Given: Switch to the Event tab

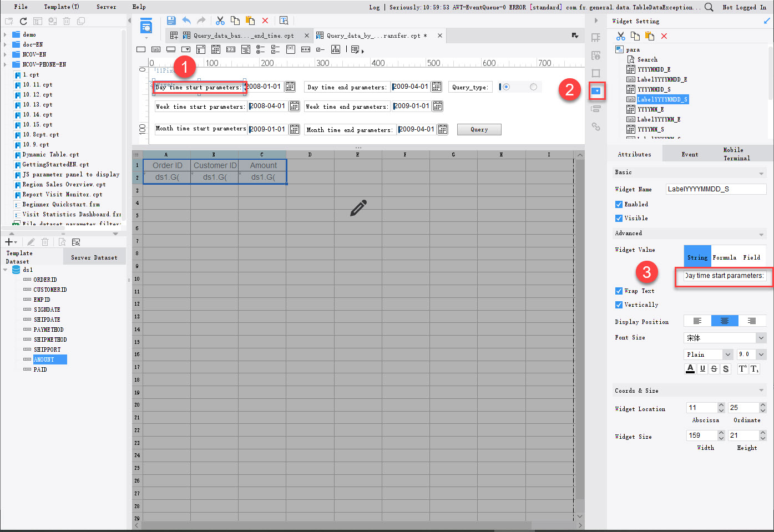Looking at the screenshot, I should 690,154.
